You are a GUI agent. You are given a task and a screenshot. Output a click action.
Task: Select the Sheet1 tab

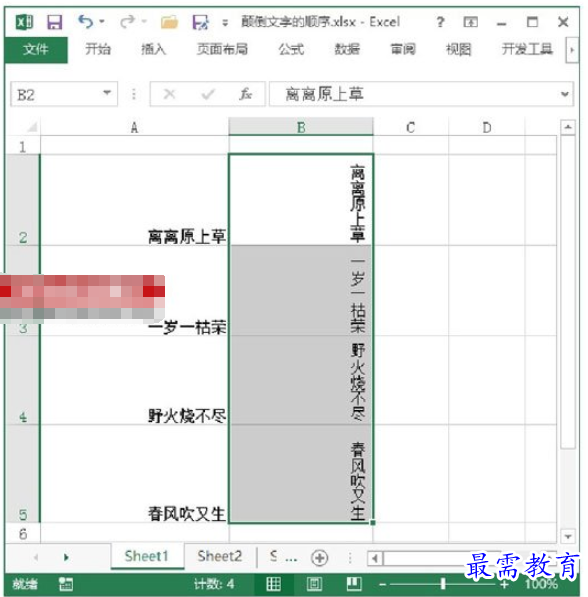(x=147, y=556)
